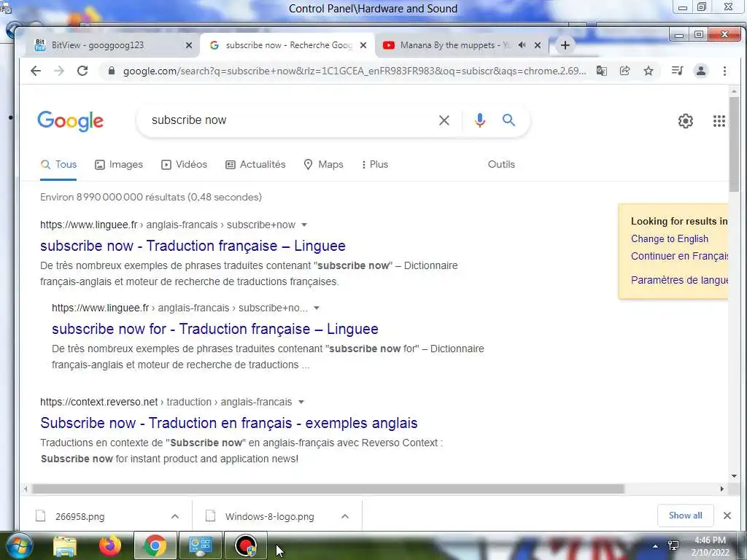Open menu for Windows-8-logo.png download

345,516
